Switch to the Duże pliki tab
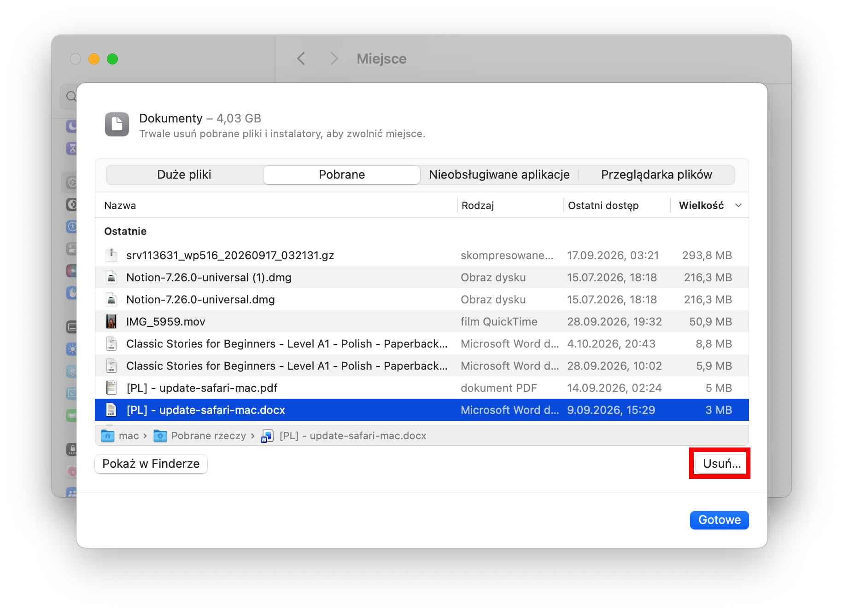 click(184, 174)
